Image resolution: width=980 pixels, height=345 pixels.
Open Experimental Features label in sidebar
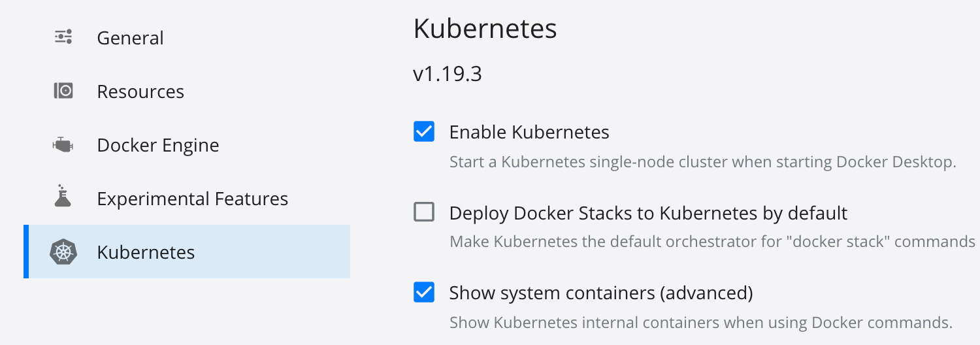click(x=193, y=199)
